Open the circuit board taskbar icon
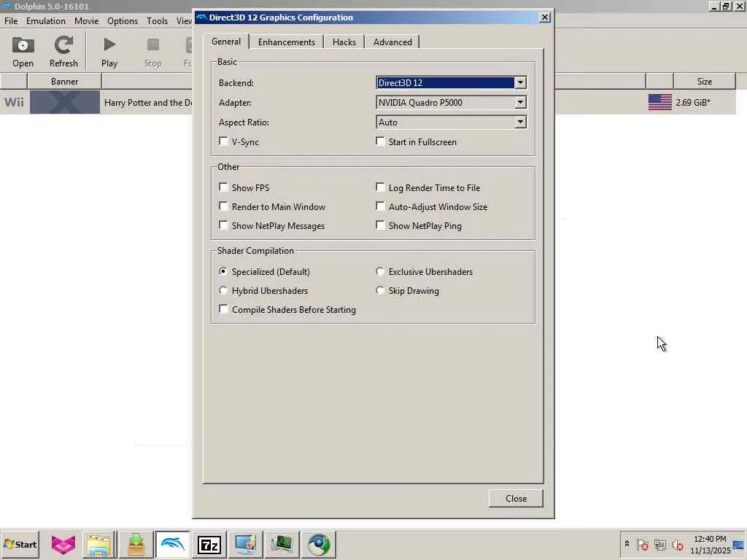The image size is (747, 560). [282, 544]
